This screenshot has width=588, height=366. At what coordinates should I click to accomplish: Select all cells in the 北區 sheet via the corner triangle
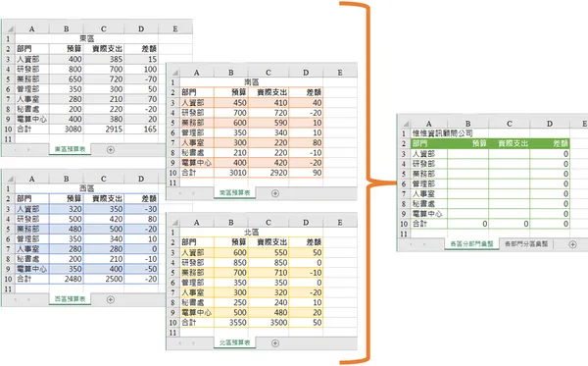coord(174,222)
